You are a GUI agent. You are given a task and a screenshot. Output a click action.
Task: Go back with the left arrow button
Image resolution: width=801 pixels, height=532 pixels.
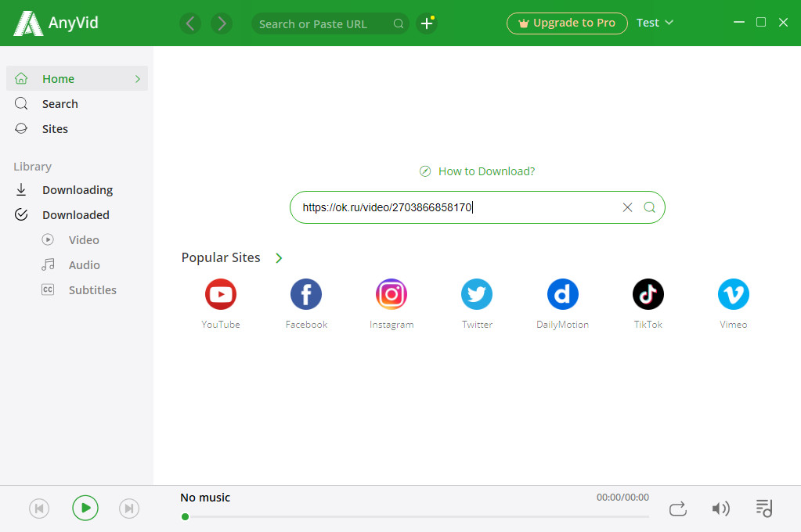pos(190,23)
